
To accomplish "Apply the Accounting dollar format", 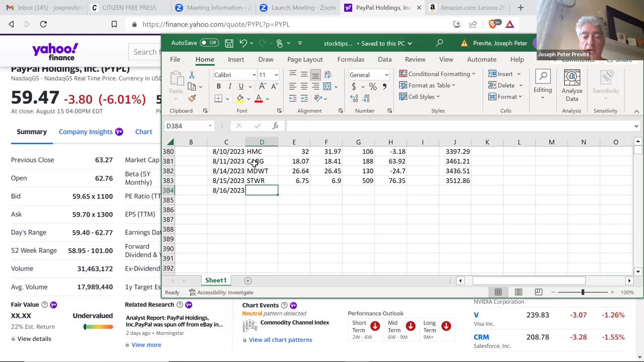I will coord(354,86).
